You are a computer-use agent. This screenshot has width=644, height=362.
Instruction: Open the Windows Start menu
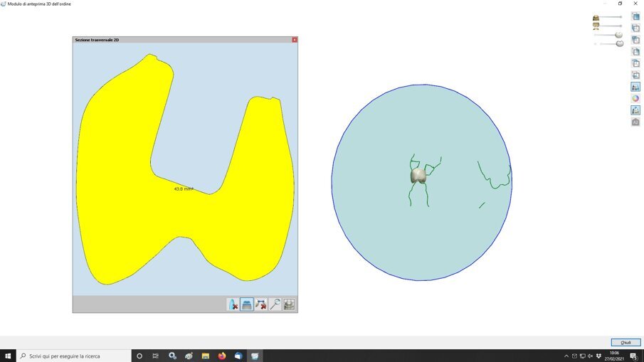pyautogui.click(x=7, y=356)
